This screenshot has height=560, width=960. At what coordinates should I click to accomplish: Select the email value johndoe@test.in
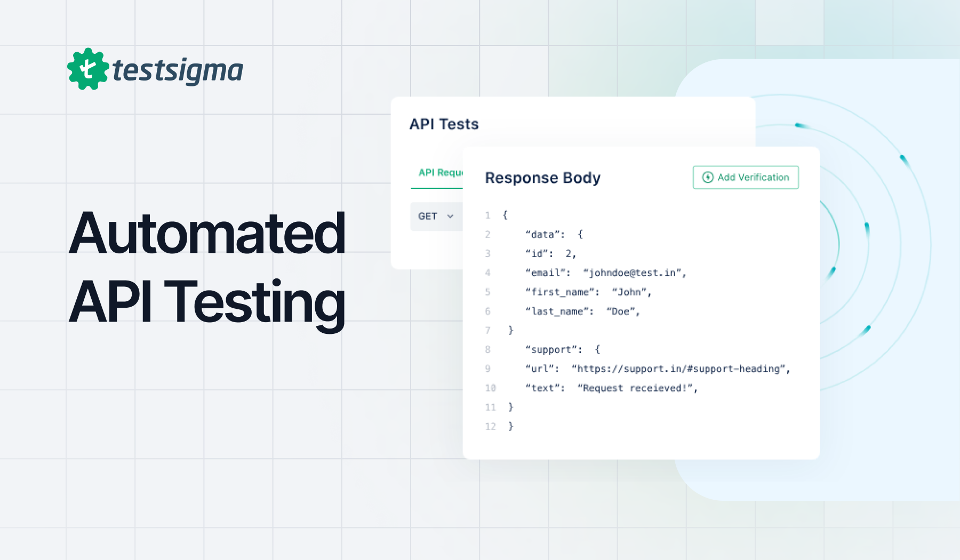click(635, 273)
